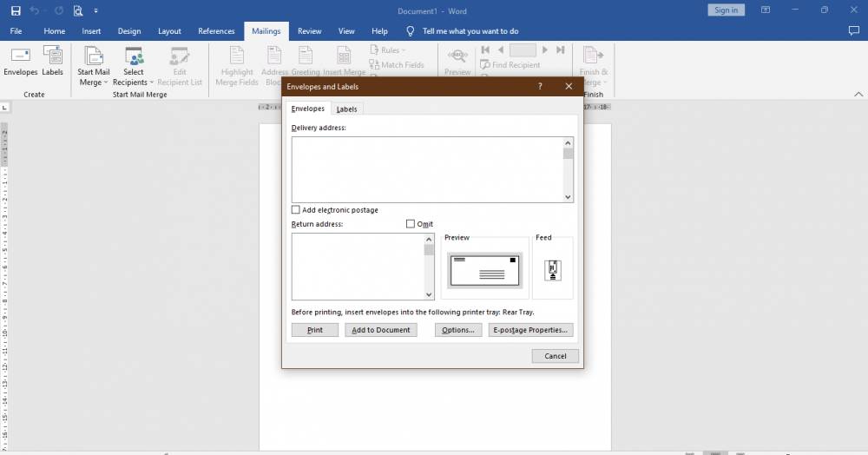Click the Sign in button
868x455 pixels.
point(726,10)
